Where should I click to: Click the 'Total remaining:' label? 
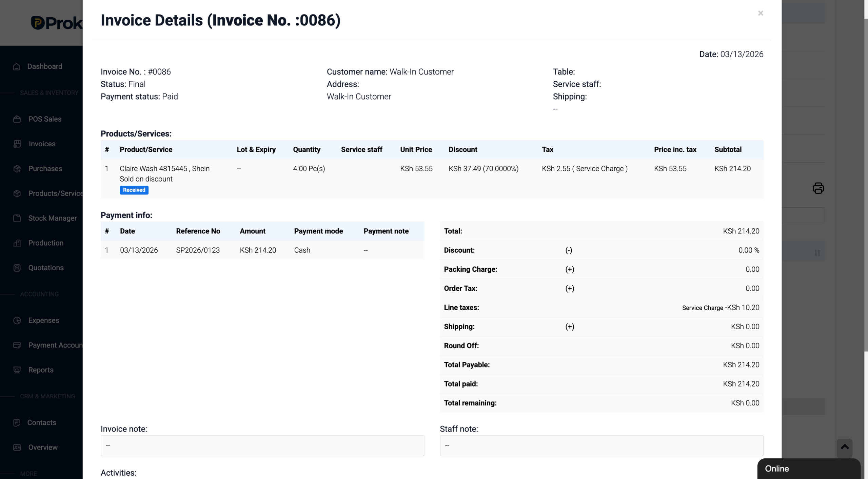(470, 403)
